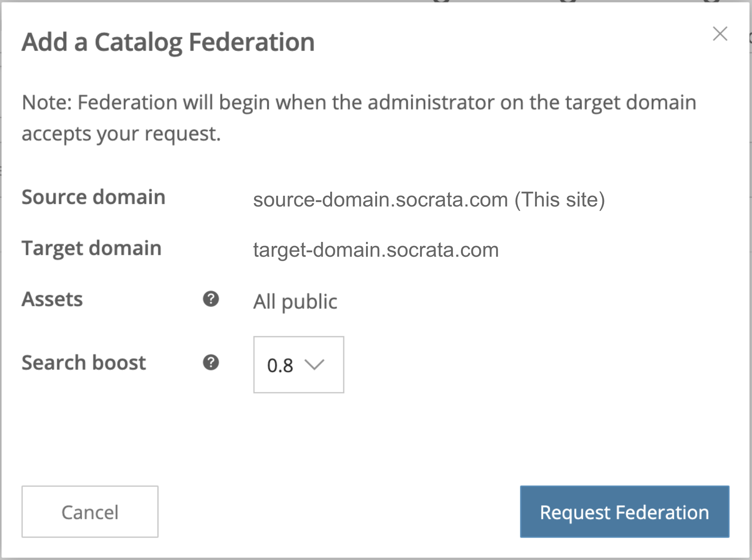Image resolution: width=752 pixels, height=560 pixels.
Task: Click the 0.8 value in Search boost
Action: 280,365
